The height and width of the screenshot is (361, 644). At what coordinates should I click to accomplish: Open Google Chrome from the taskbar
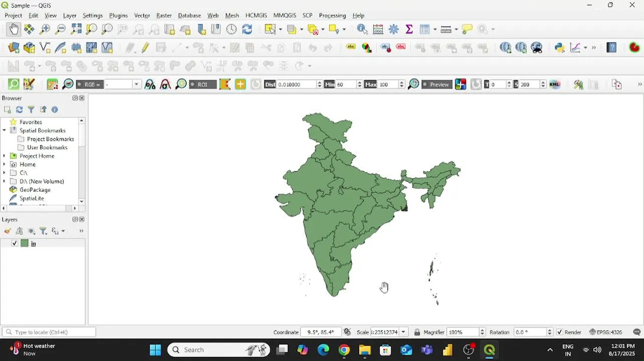pos(344,349)
